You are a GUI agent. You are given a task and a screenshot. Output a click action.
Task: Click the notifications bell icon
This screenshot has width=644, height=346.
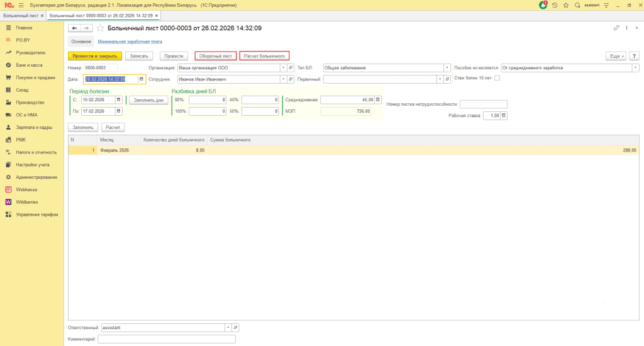coord(543,4)
